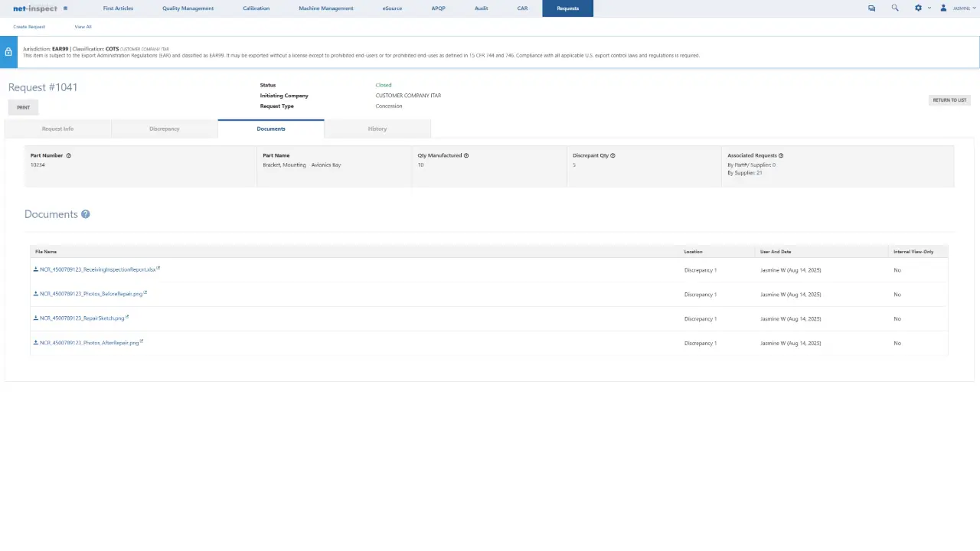Click Create Request under the Requests menu
Screen dimensions: 980x551
coord(29,27)
